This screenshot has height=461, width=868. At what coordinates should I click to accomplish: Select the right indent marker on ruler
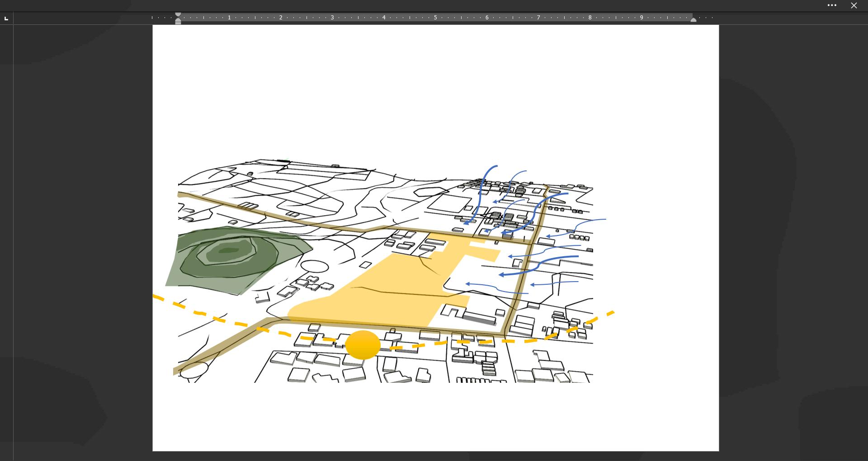(693, 19)
